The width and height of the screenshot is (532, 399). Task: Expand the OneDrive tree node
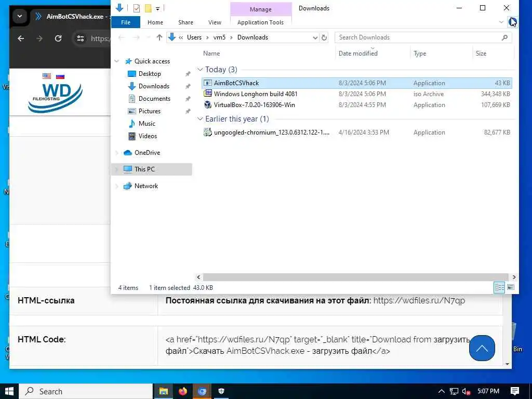coord(117,153)
